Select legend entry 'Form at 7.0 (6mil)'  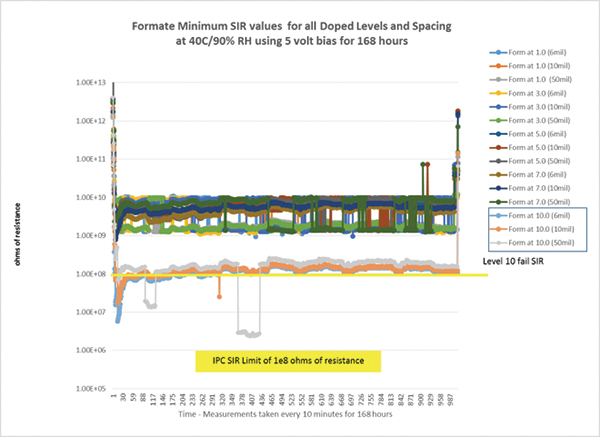point(528,175)
